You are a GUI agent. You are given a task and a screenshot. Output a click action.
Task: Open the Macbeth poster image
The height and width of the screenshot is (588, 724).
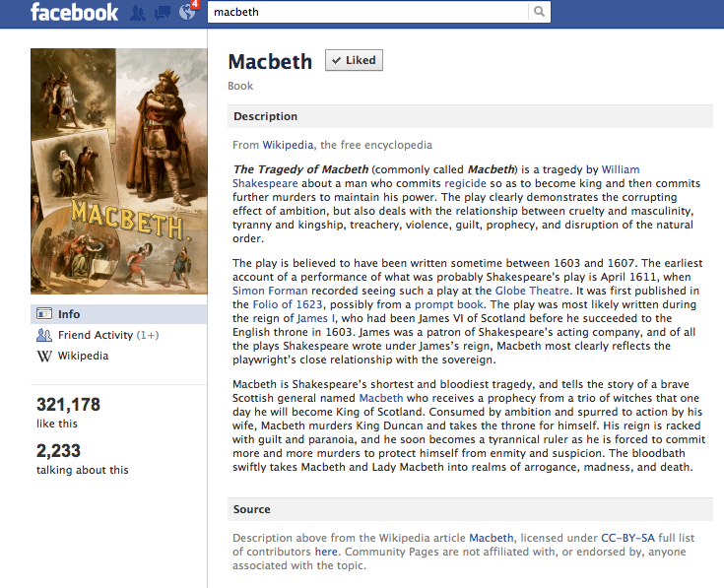(119, 171)
